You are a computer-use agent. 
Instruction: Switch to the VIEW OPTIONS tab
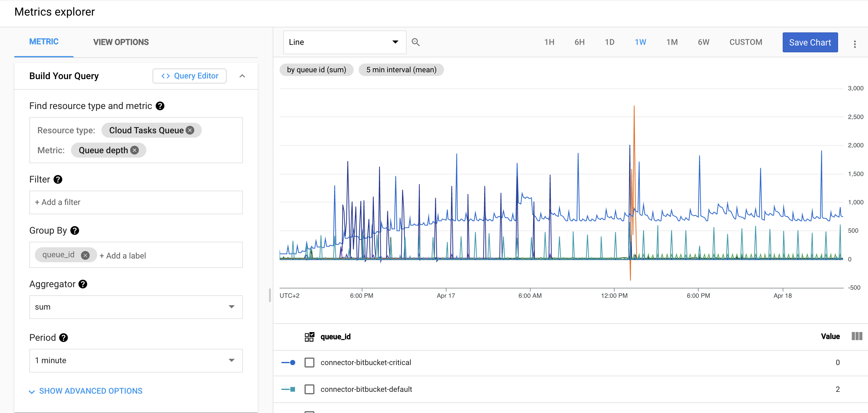[x=120, y=42]
